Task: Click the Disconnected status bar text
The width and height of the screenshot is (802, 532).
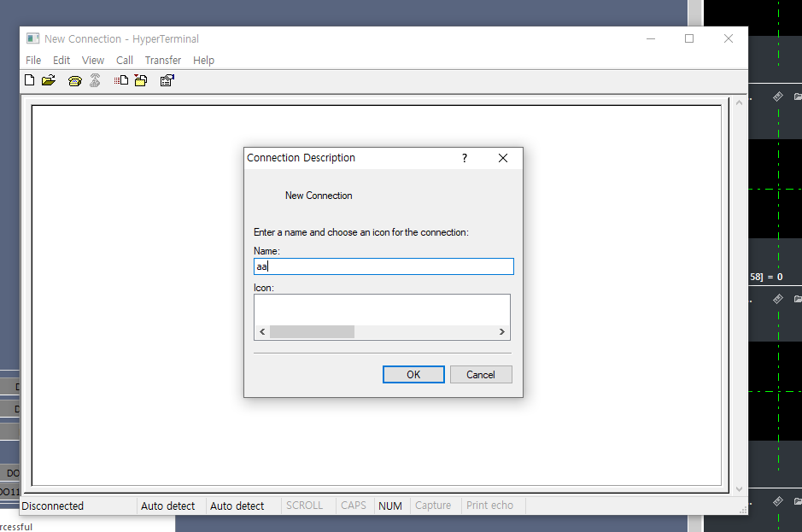Action: pyautogui.click(x=53, y=506)
